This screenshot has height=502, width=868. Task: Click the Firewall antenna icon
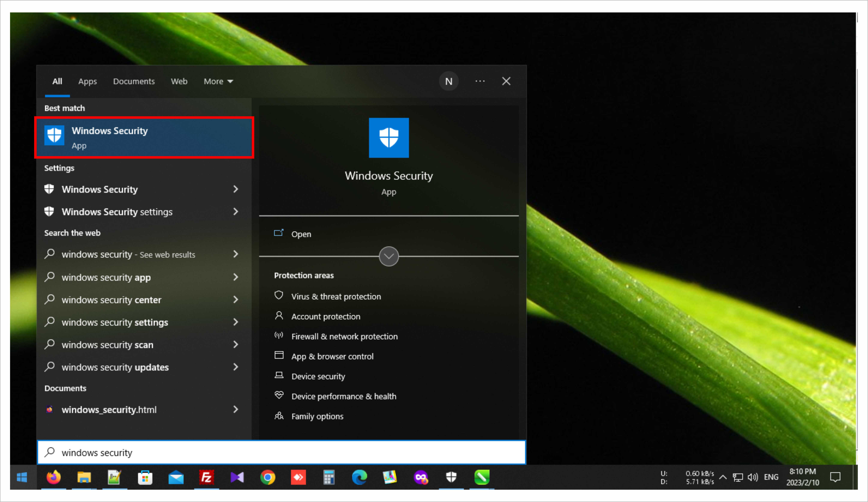[x=279, y=335]
